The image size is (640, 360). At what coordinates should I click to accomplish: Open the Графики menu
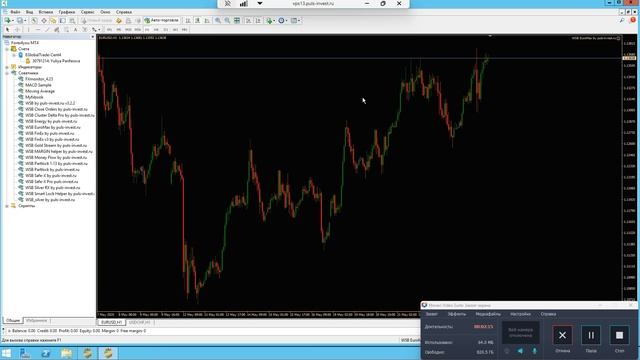pos(67,12)
